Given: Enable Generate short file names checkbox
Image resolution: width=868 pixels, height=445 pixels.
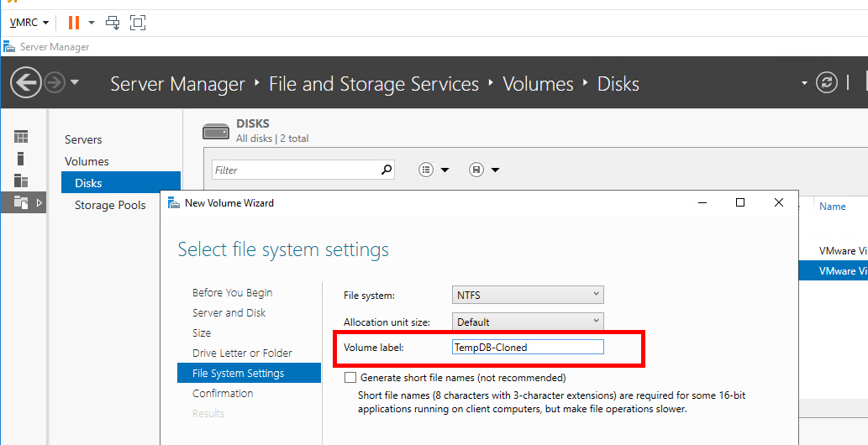Looking at the screenshot, I should 351,378.
